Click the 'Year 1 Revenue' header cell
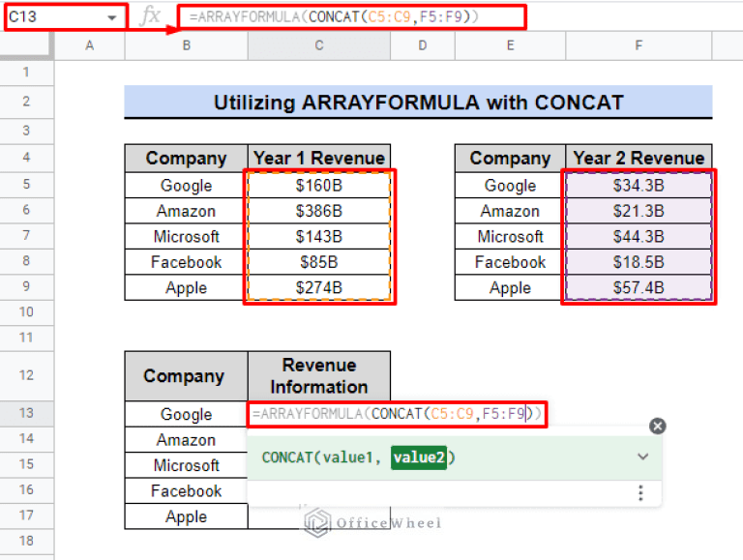The width and height of the screenshot is (743, 560). [319, 159]
